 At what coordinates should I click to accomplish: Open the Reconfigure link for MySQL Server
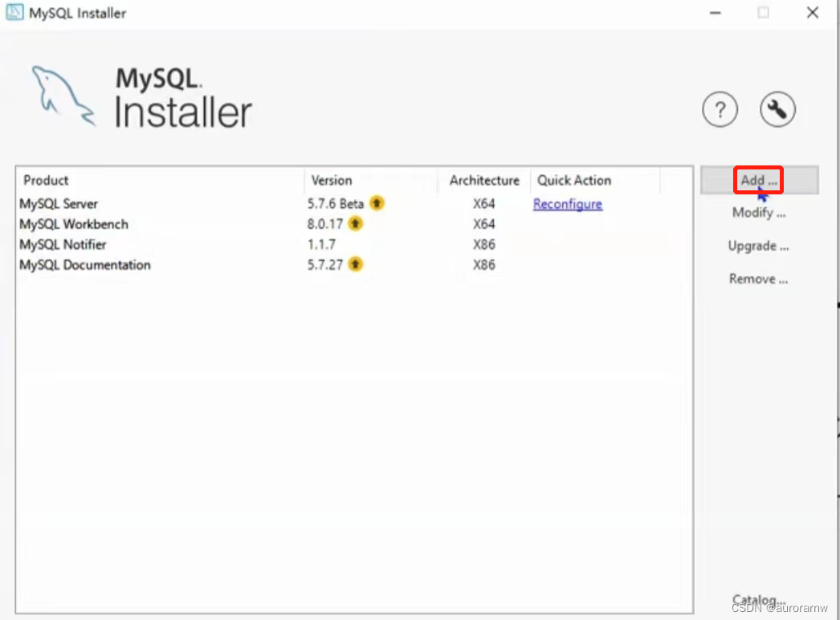pyautogui.click(x=568, y=204)
